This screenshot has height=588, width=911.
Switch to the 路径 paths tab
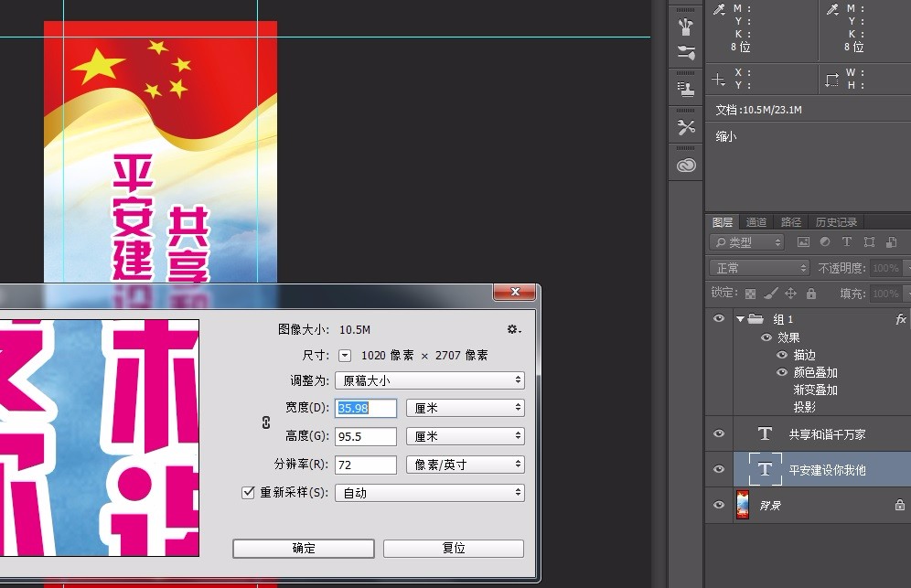point(791,222)
